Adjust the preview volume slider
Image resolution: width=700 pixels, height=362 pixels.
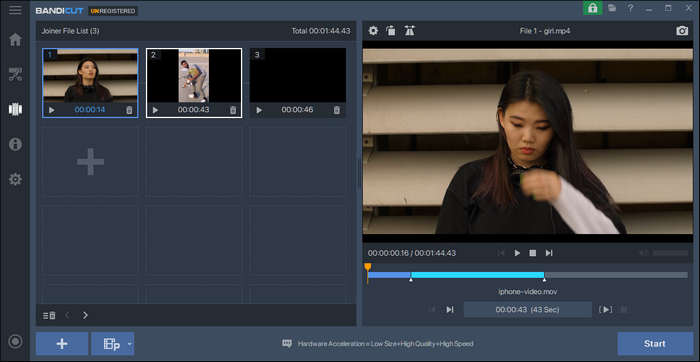pos(670,253)
